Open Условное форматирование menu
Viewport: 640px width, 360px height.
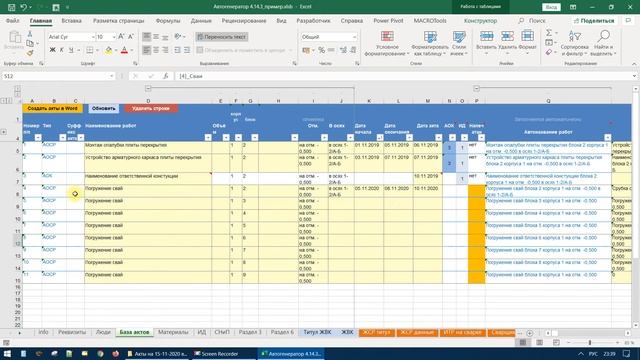[x=387, y=43]
